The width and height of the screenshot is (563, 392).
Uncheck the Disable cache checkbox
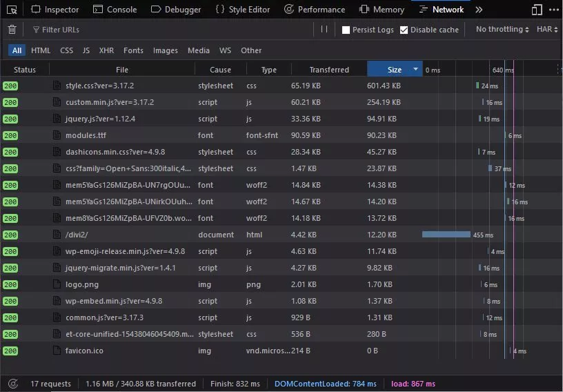tap(404, 30)
